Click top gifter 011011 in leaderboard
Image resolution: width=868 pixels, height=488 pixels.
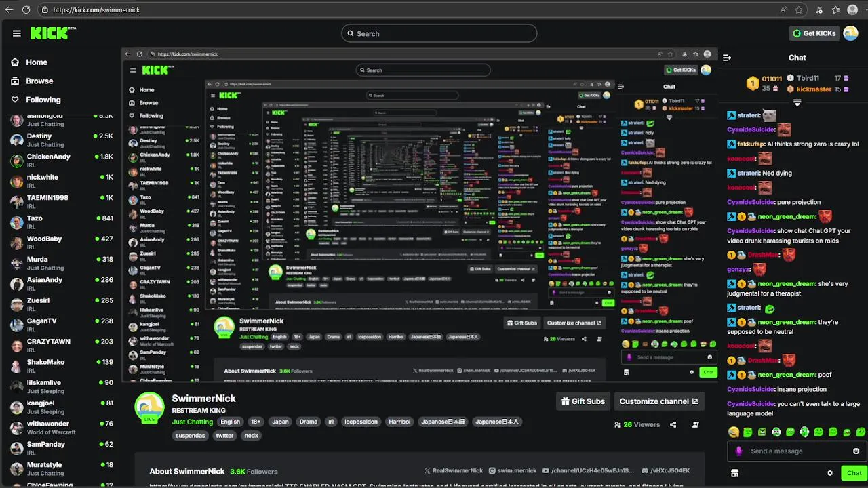click(x=772, y=79)
